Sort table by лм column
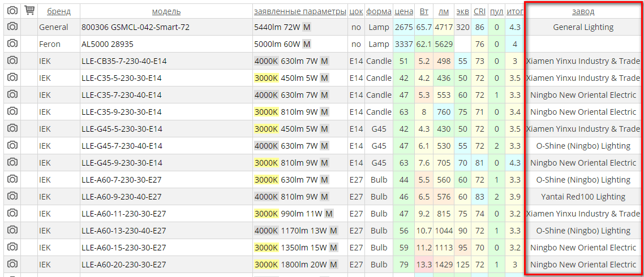The image size is (644, 277). coord(444,11)
